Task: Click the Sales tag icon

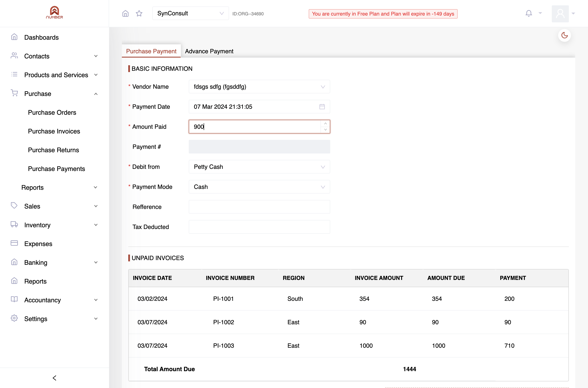Action: coord(14,206)
